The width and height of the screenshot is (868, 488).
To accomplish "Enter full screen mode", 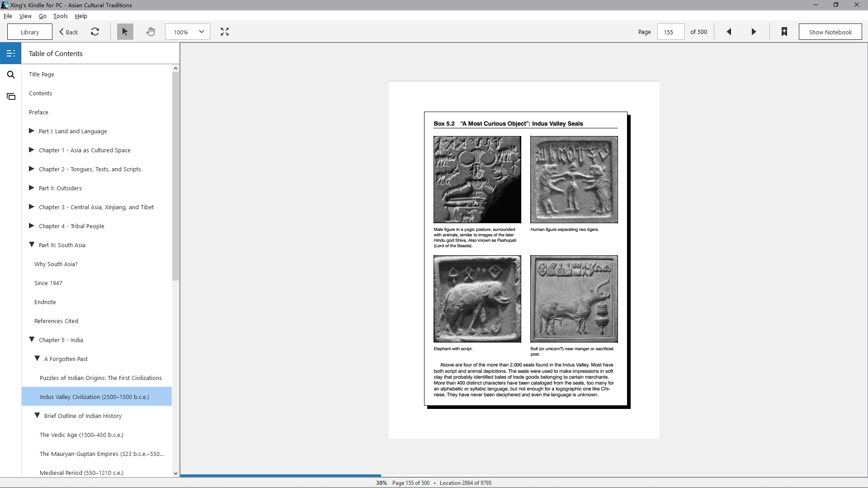I will [225, 32].
